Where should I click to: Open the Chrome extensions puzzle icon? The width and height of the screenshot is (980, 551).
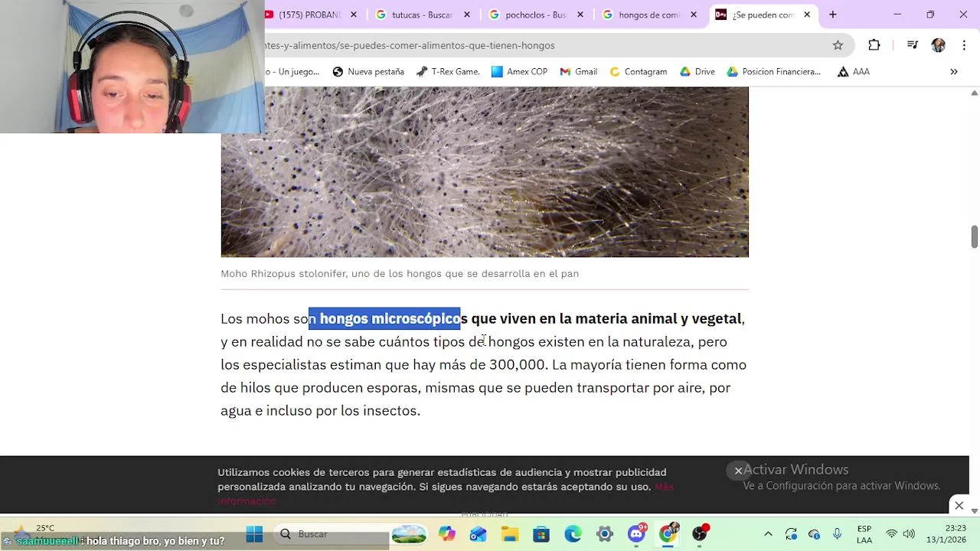(x=874, y=45)
